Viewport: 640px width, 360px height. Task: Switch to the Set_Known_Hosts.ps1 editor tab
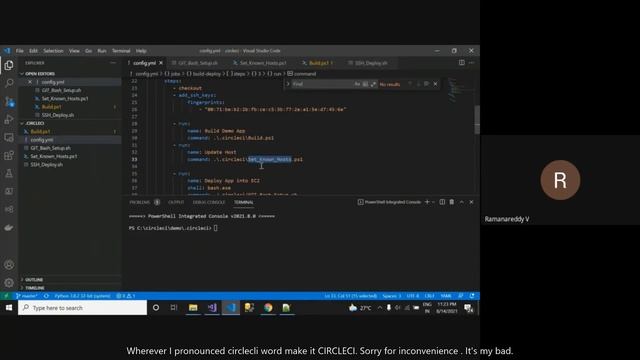point(263,63)
